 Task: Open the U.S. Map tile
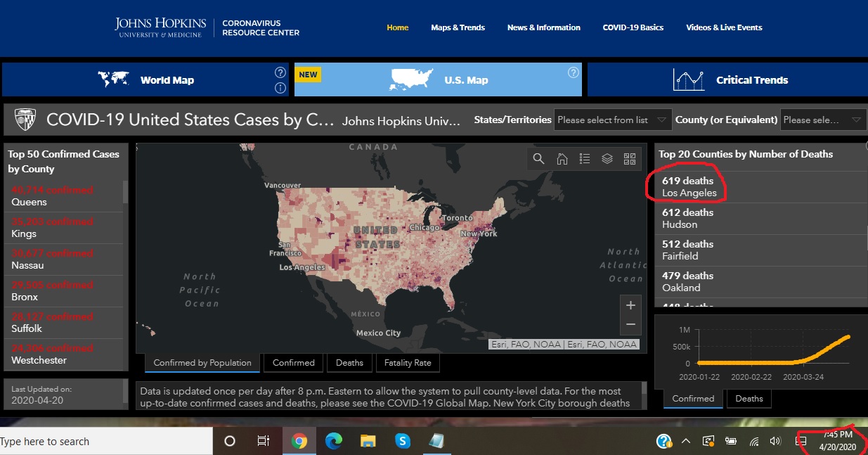pyautogui.click(x=438, y=79)
